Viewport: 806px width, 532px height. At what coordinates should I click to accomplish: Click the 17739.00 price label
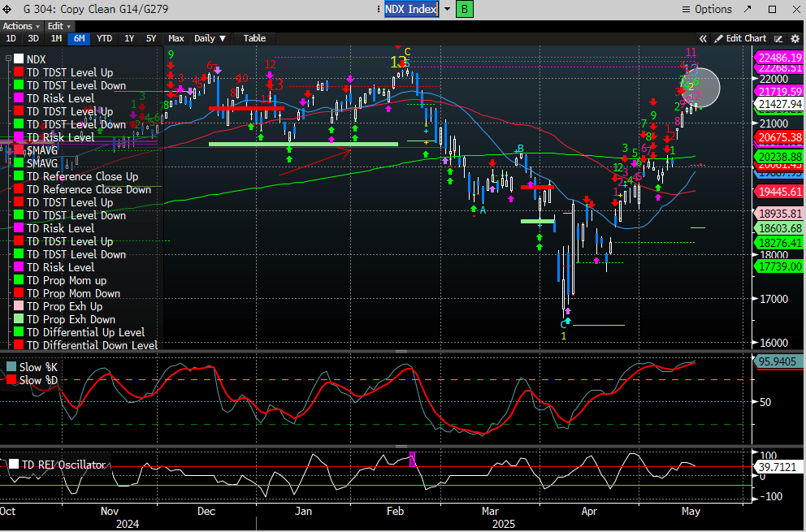click(x=780, y=266)
